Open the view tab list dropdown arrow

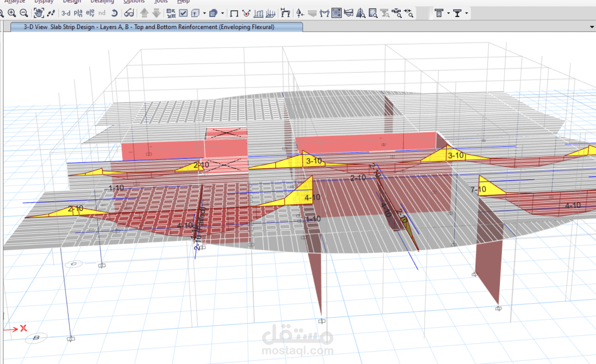coord(592,27)
